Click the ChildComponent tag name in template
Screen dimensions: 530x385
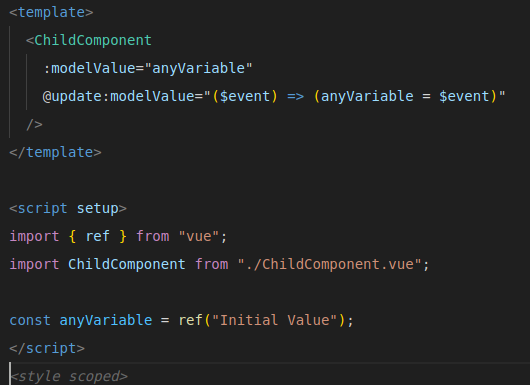coord(93,41)
